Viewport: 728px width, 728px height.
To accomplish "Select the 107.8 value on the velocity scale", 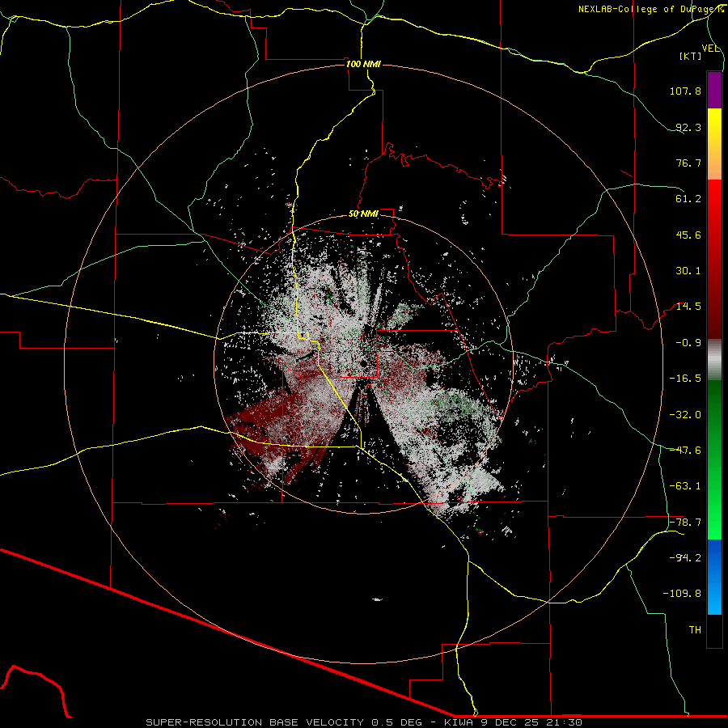I will click(x=685, y=91).
